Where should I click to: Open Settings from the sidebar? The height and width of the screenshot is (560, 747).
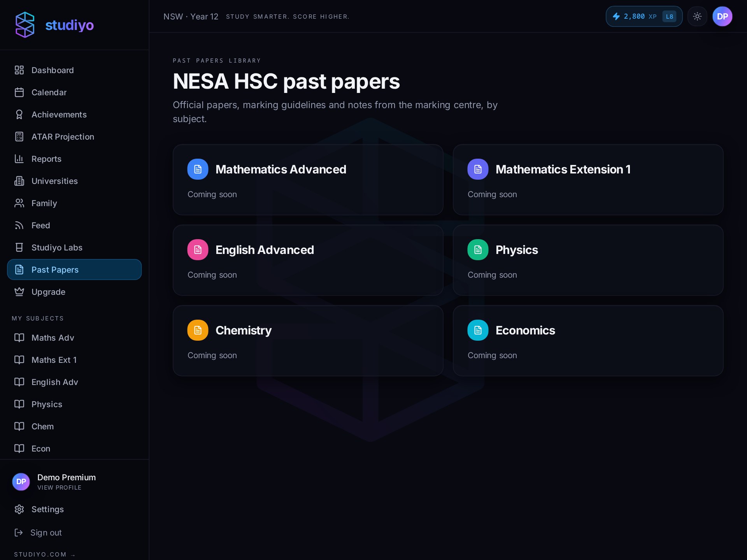click(x=74, y=509)
